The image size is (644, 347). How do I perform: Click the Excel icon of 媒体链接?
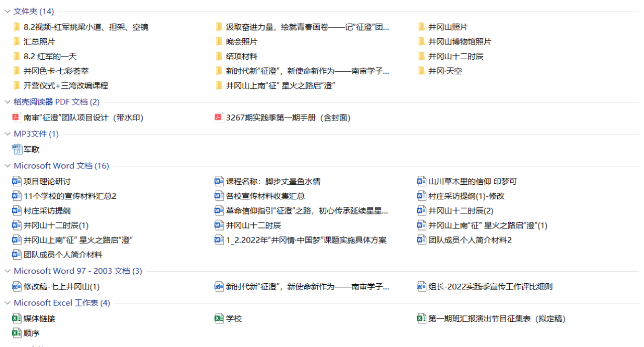[x=17, y=318]
